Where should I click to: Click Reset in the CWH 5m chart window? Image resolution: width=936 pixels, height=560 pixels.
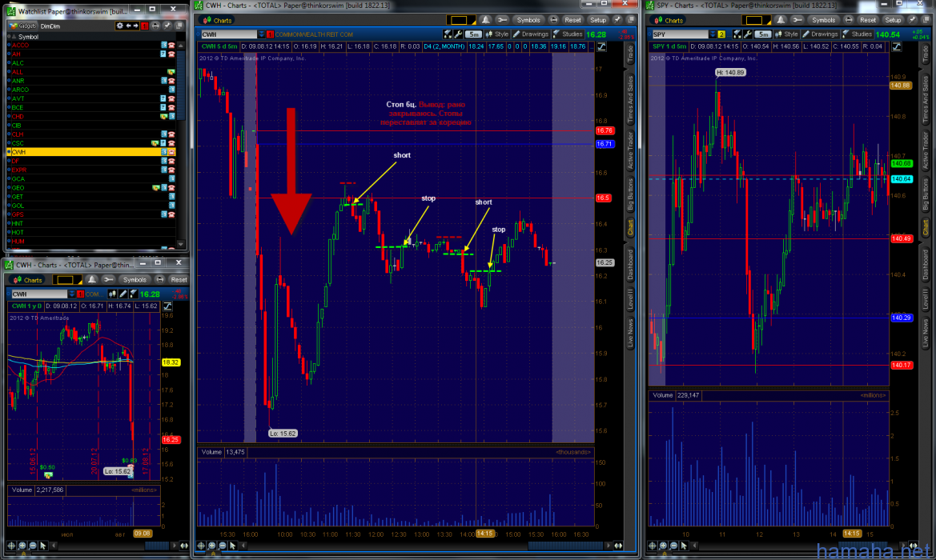tap(572, 20)
